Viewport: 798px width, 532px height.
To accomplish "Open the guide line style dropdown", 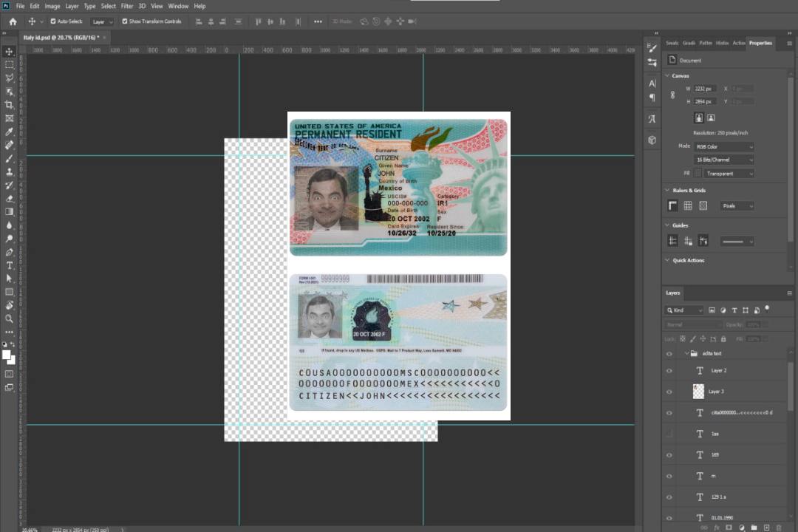I will point(737,242).
